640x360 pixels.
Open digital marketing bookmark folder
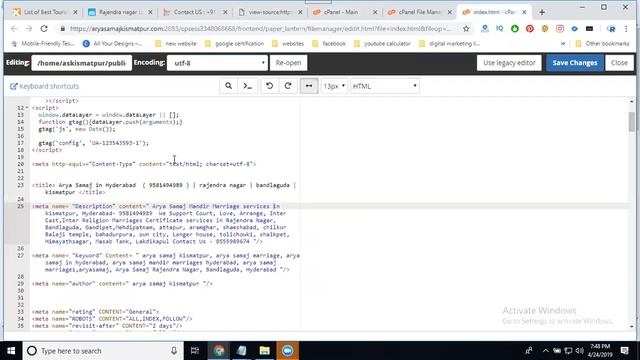(449, 43)
